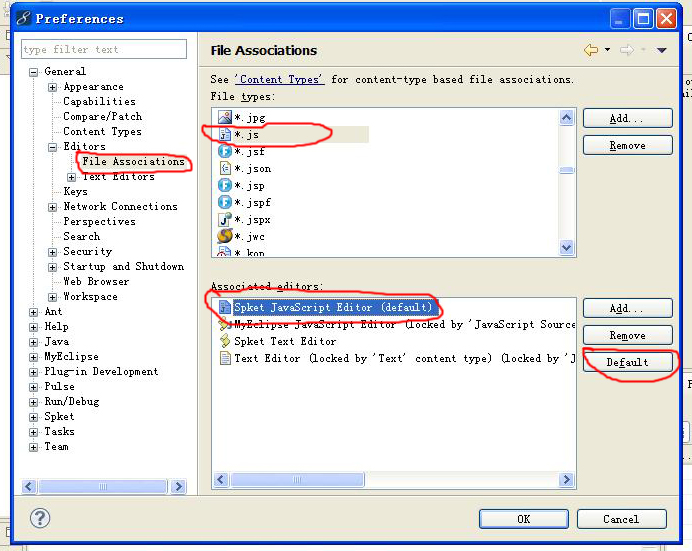Expand the Java preferences node
This screenshot has width=692, height=551.
pos(34,342)
